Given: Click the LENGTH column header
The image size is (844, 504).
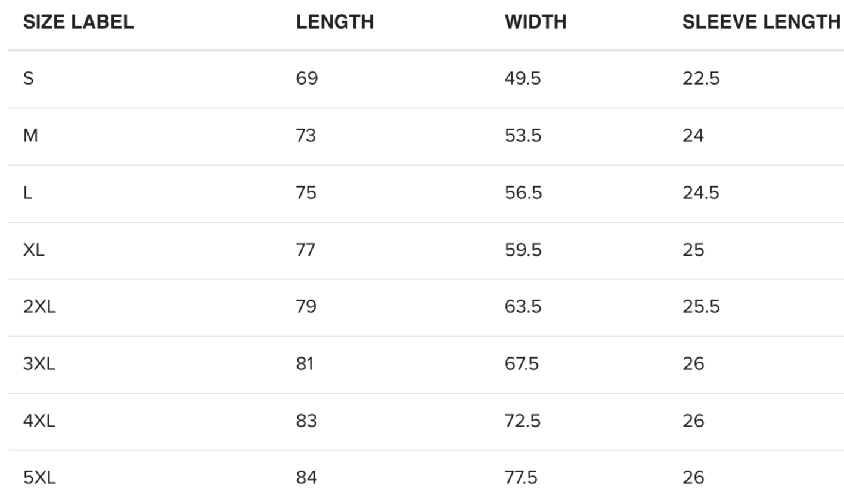Looking at the screenshot, I should click(x=335, y=22).
